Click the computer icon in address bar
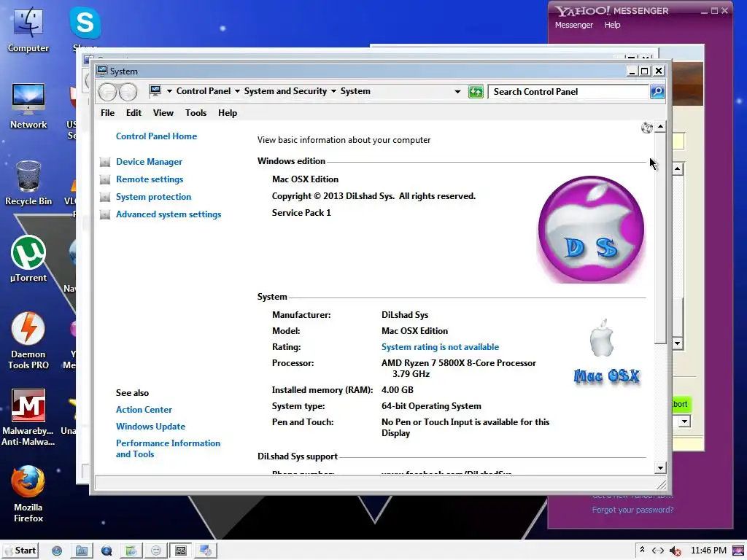Screen dimensions: 747x560 point(155,90)
